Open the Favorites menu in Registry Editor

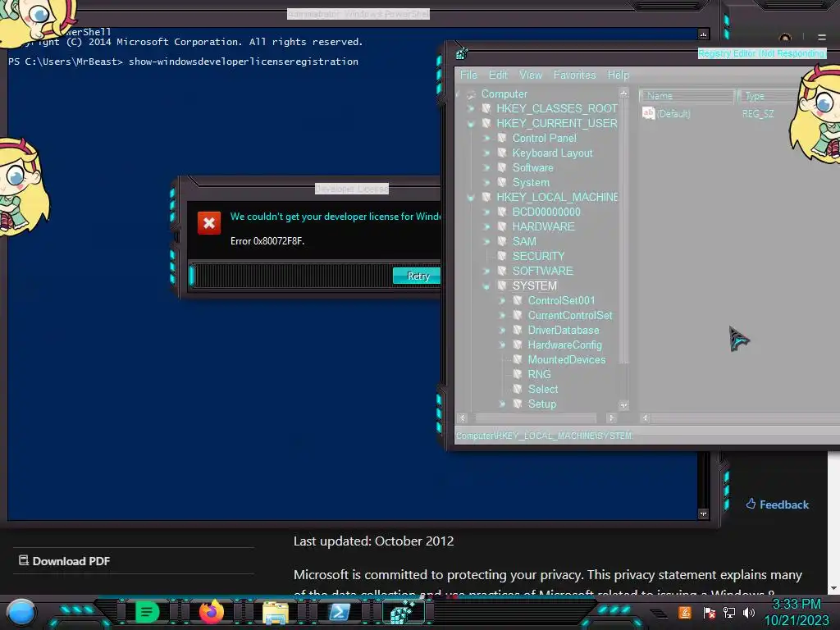pos(574,75)
